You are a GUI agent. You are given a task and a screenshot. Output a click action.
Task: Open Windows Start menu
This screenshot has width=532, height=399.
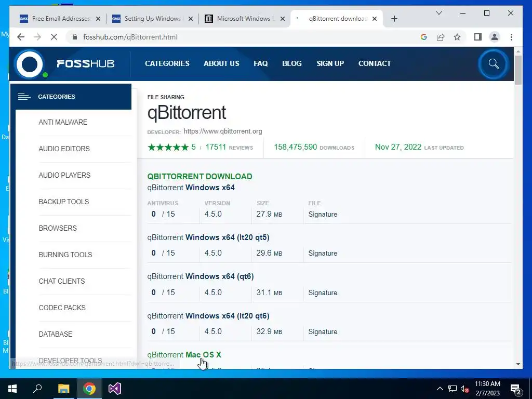(12, 389)
